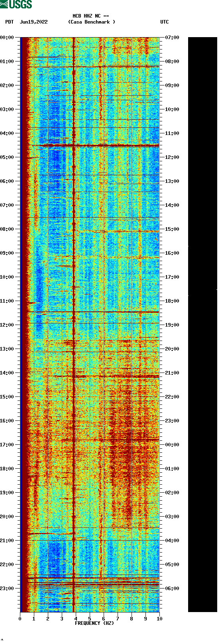Click the 18:00 PDT time label
The height and width of the screenshot is (644, 220).
coord(7,469)
